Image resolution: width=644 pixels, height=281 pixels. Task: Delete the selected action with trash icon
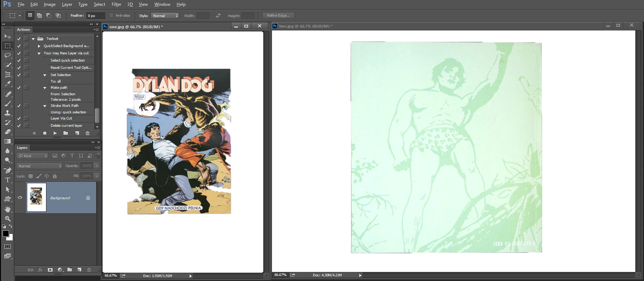[87, 133]
